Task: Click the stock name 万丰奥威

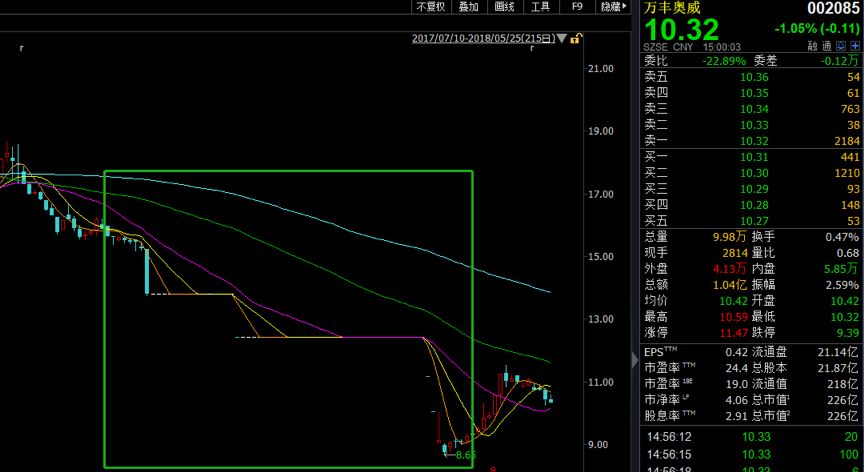Action: (672, 7)
